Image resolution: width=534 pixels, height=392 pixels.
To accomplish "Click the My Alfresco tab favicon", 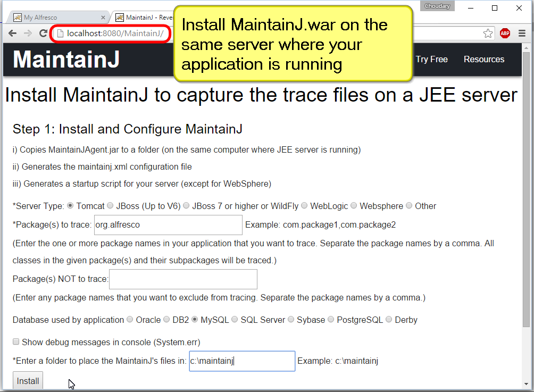I will click(18, 18).
